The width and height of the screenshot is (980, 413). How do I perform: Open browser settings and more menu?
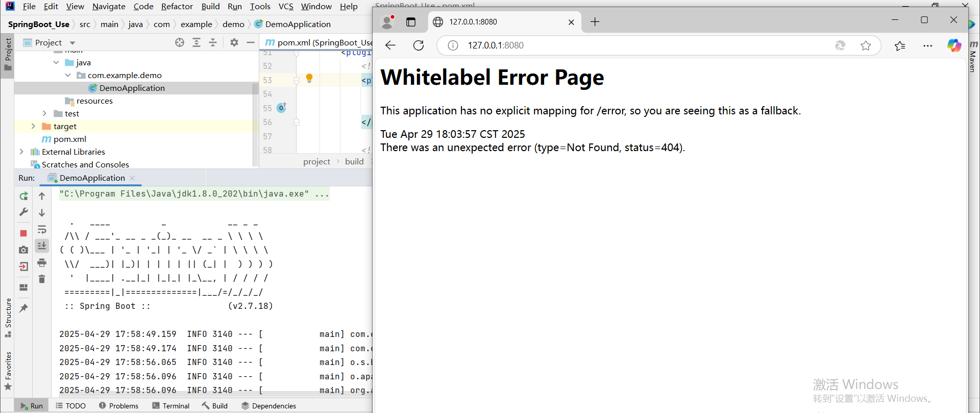928,45
